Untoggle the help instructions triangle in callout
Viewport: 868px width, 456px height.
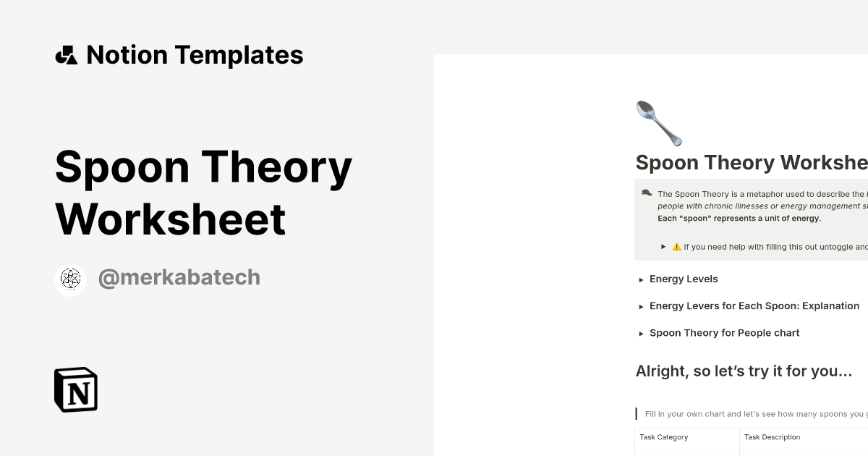663,247
